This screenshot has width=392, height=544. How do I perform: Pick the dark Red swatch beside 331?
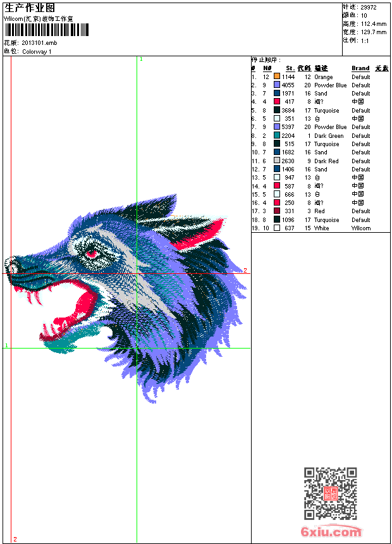point(277,211)
